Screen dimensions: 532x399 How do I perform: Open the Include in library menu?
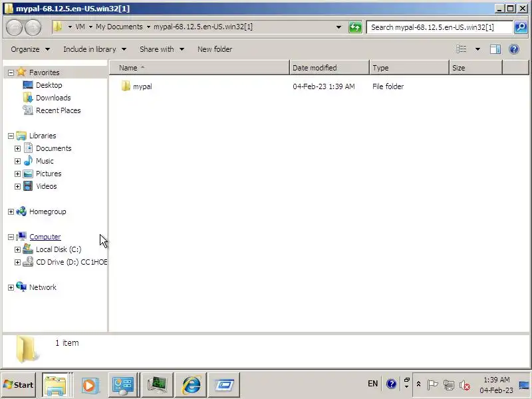[94, 49]
